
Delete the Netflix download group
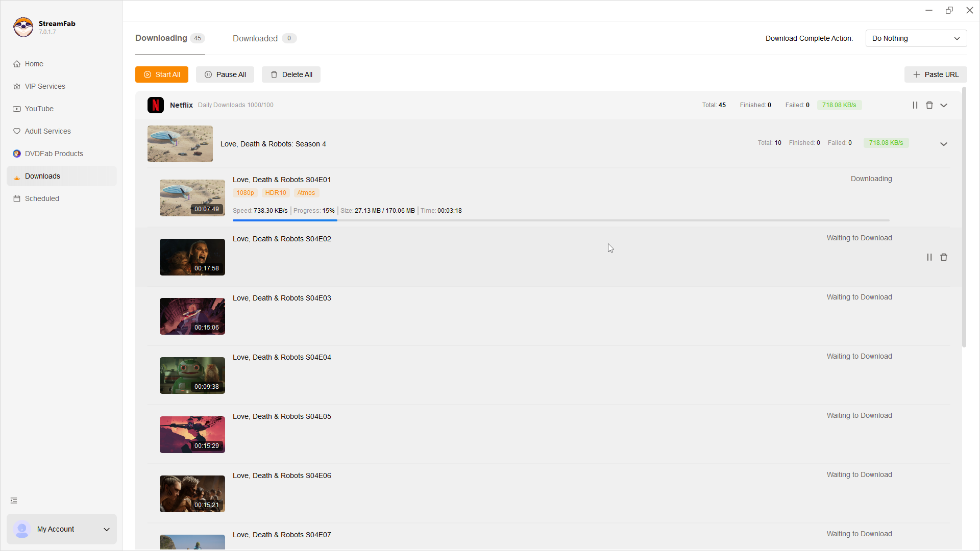tap(929, 105)
